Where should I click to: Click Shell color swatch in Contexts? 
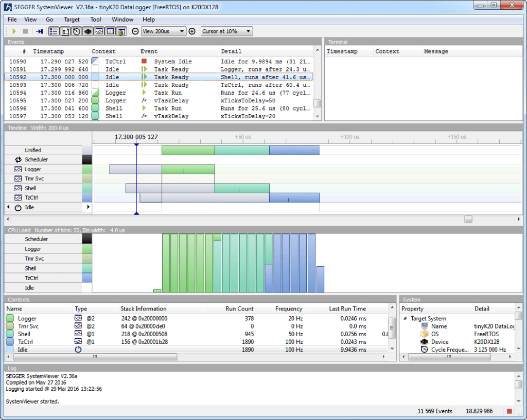coord(10,334)
